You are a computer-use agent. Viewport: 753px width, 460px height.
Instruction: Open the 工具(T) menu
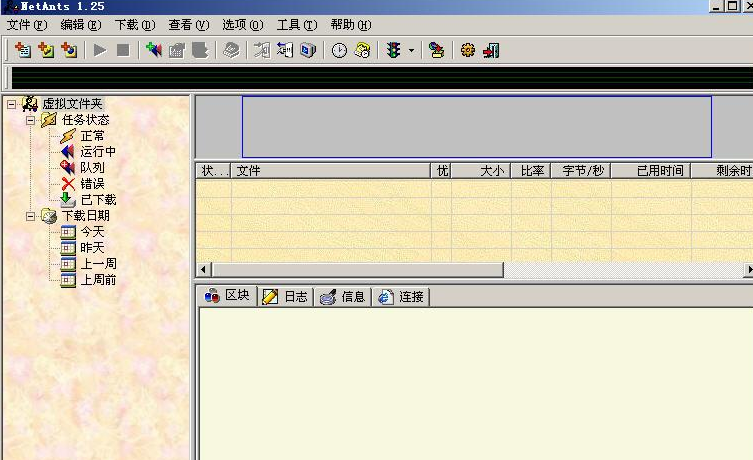coord(297,25)
